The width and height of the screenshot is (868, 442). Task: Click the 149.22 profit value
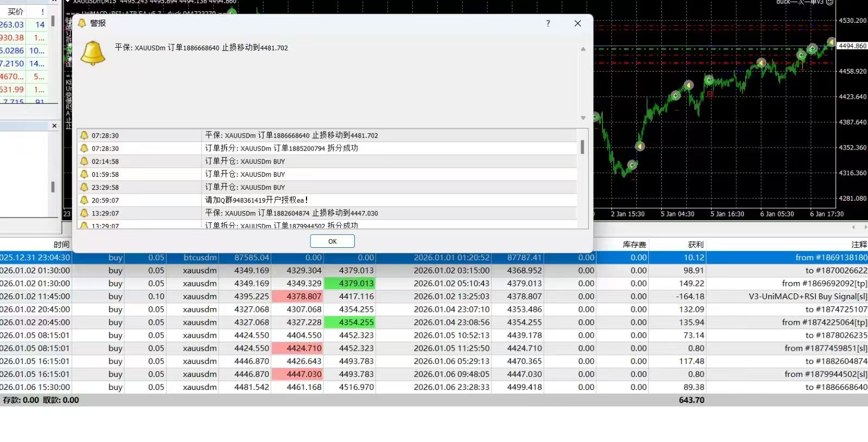point(692,284)
